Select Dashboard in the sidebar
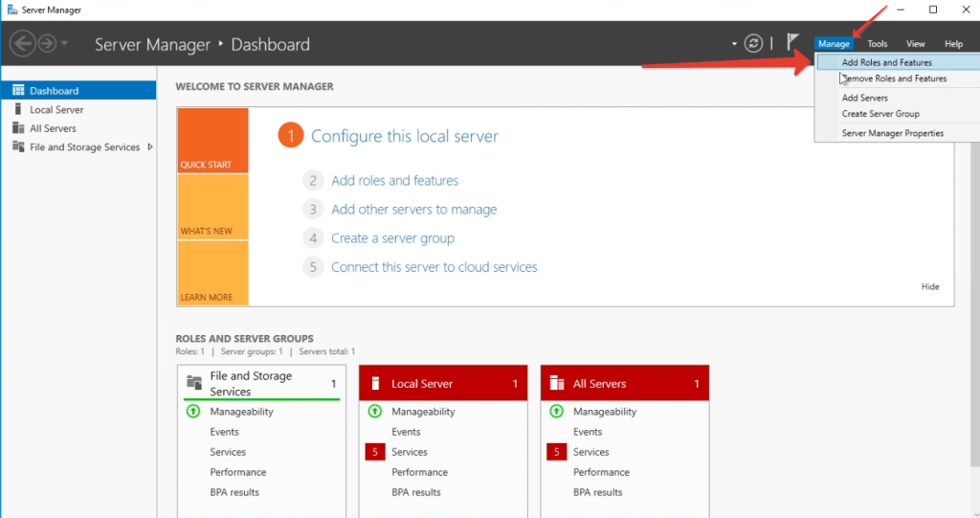The image size is (980, 518). pos(78,90)
